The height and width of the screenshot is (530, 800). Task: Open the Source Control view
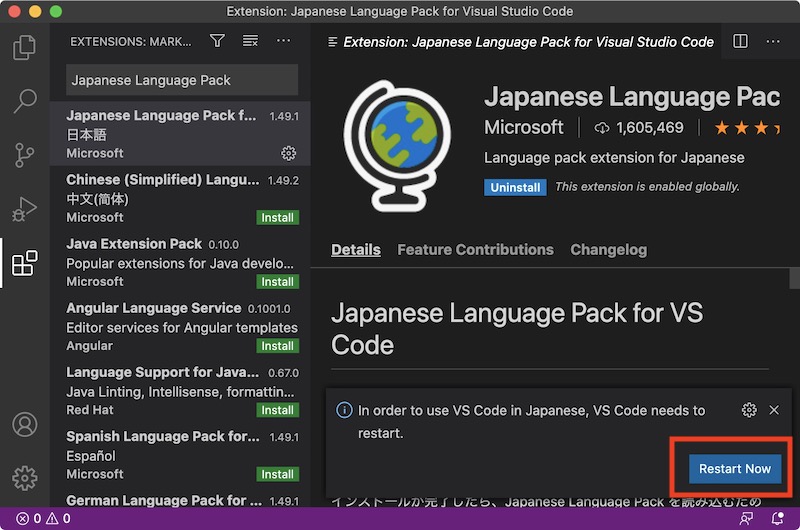click(x=24, y=155)
